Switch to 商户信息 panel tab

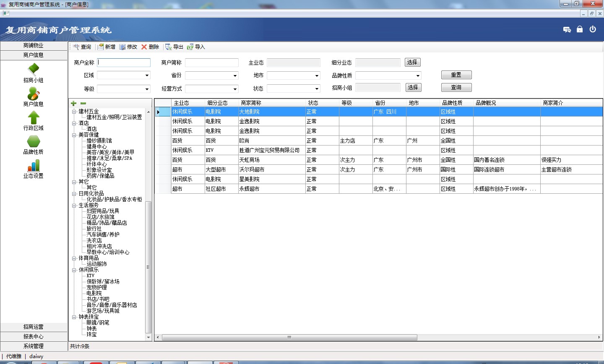pyautogui.click(x=34, y=55)
